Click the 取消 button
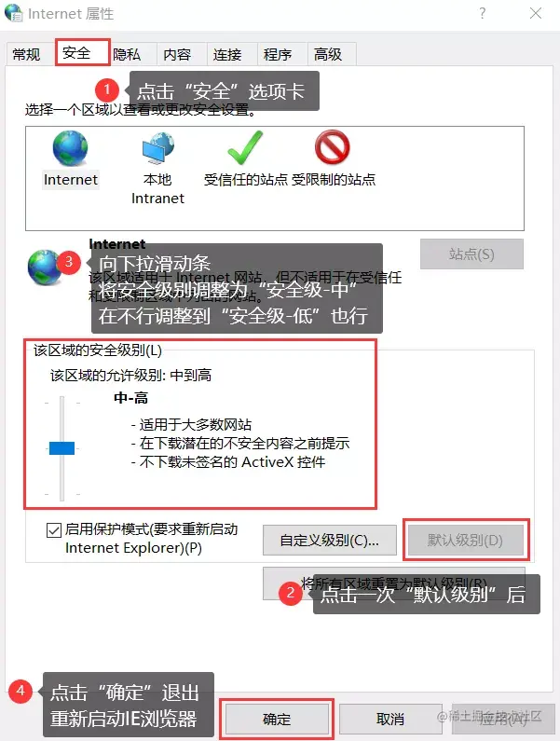This screenshot has height=741, width=560. click(390, 720)
